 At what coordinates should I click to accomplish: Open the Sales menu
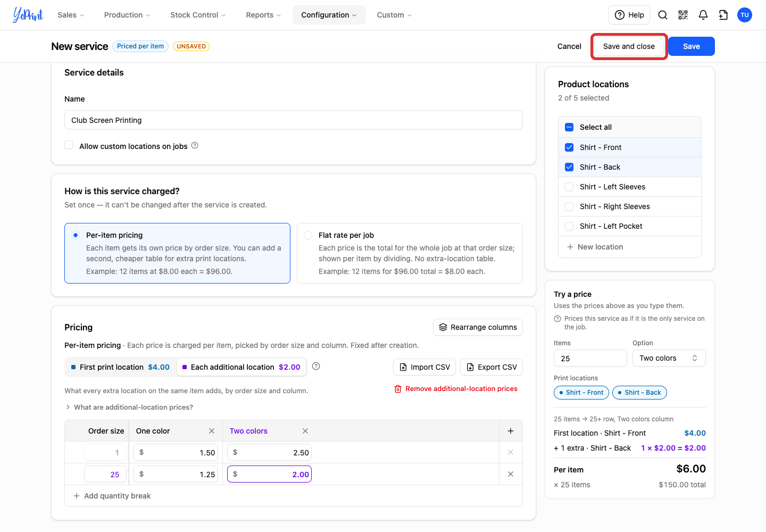click(71, 15)
